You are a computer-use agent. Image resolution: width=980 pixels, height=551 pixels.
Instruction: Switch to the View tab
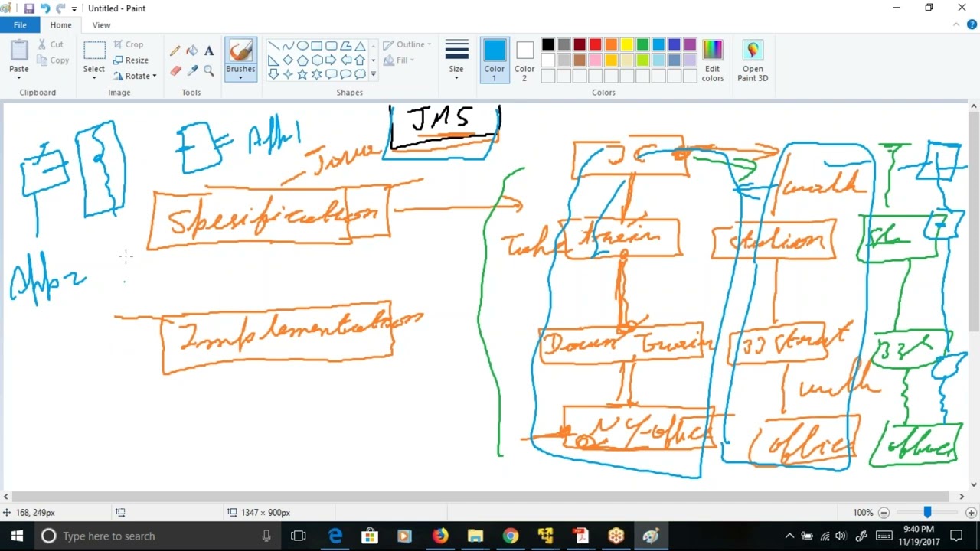pos(101,25)
